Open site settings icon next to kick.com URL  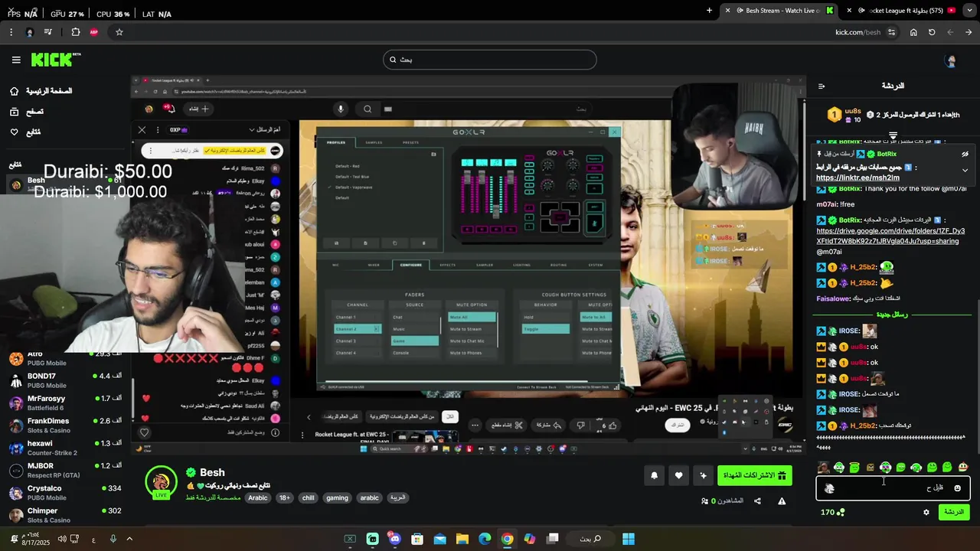[891, 32]
